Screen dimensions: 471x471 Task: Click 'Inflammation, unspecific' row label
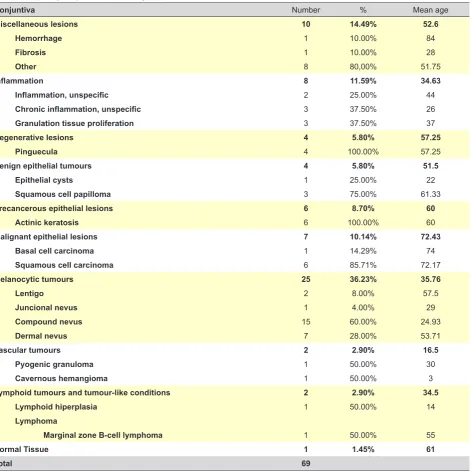pos(62,95)
